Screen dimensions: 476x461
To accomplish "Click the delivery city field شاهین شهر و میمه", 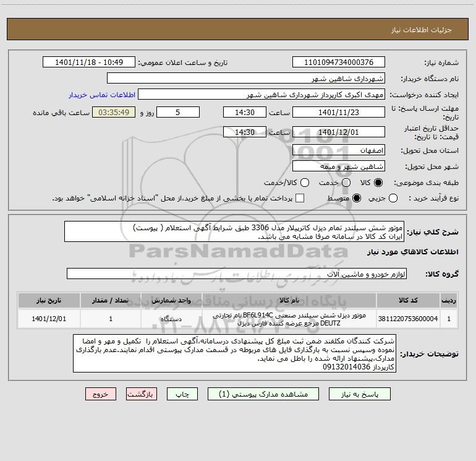I will 339,166.
